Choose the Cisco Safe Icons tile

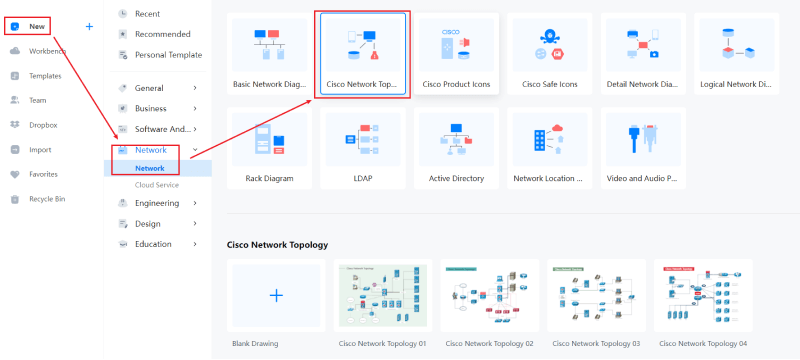tap(550, 54)
